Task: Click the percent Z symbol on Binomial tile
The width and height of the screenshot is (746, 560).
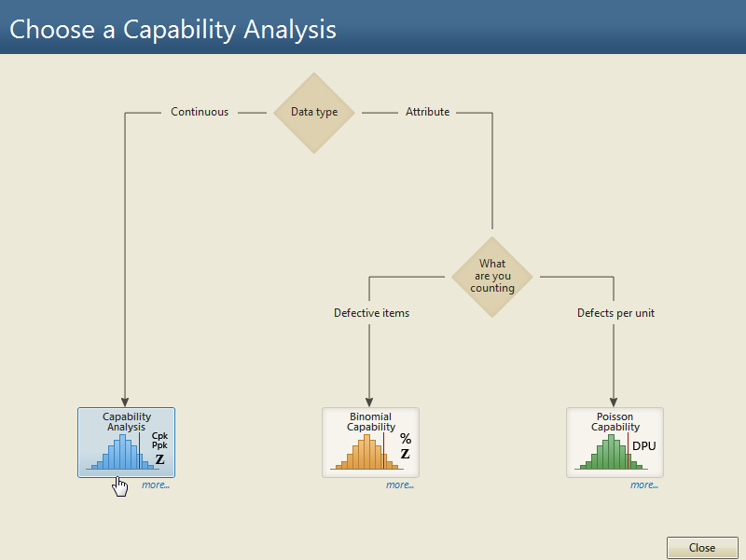Action: pos(406,446)
